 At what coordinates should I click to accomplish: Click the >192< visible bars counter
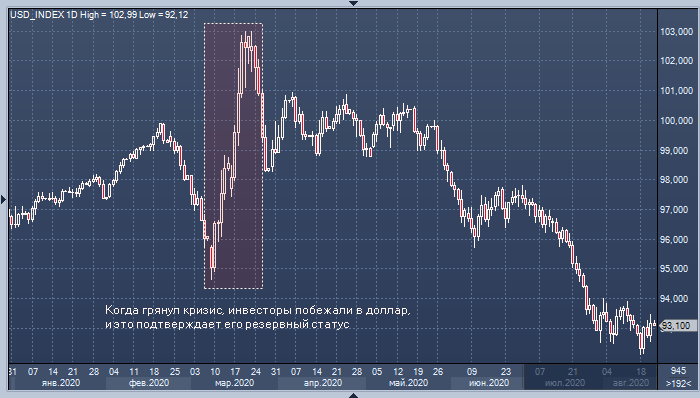click(678, 383)
